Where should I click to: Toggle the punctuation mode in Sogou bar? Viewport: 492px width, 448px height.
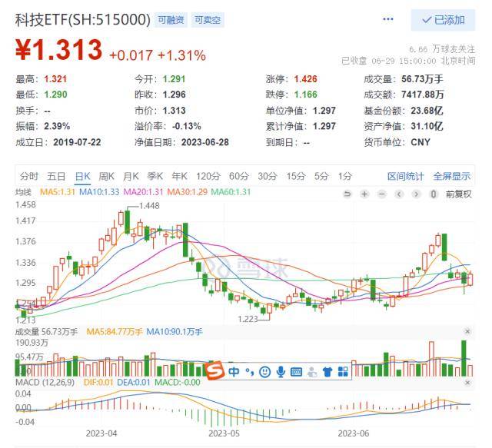click(x=249, y=372)
